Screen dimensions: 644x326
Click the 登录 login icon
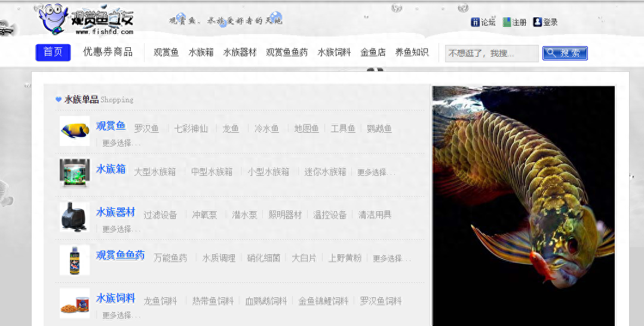point(537,22)
